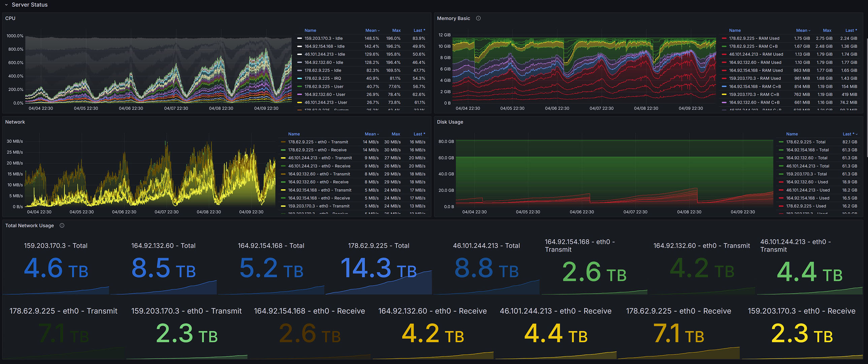868x364 pixels.
Task: Click the Total Network Usage info icon
Action: pyautogui.click(x=62, y=225)
